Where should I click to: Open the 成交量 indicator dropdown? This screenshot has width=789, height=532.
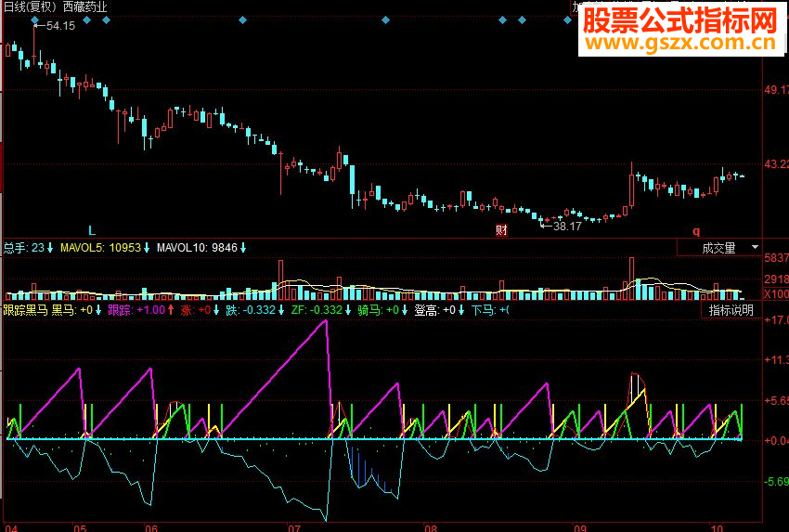(718, 248)
